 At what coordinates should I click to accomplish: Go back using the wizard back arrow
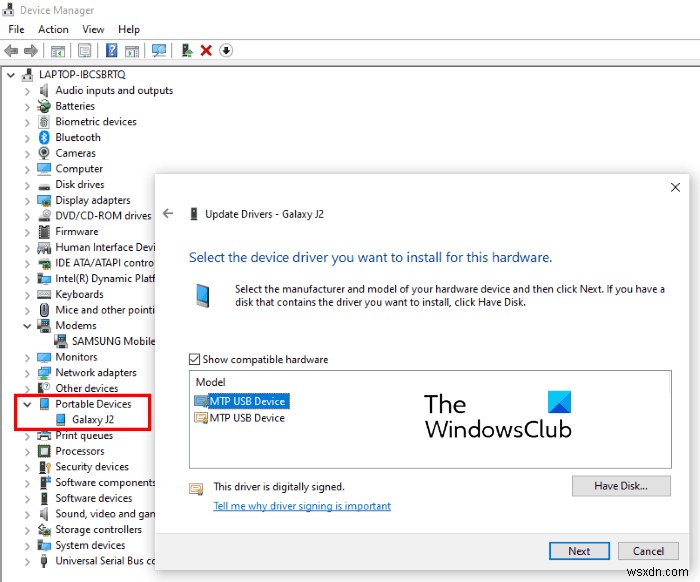(x=168, y=213)
